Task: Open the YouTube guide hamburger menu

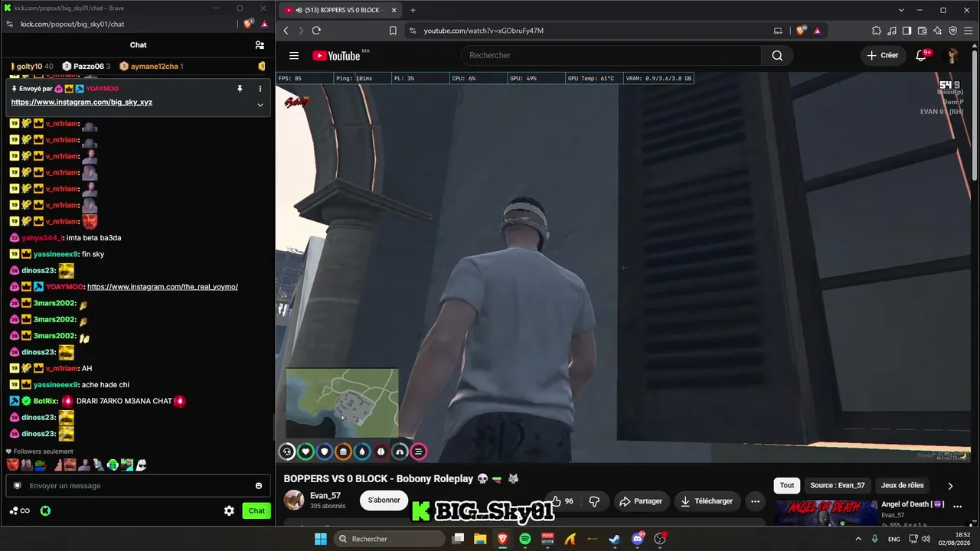Action: (294, 55)
